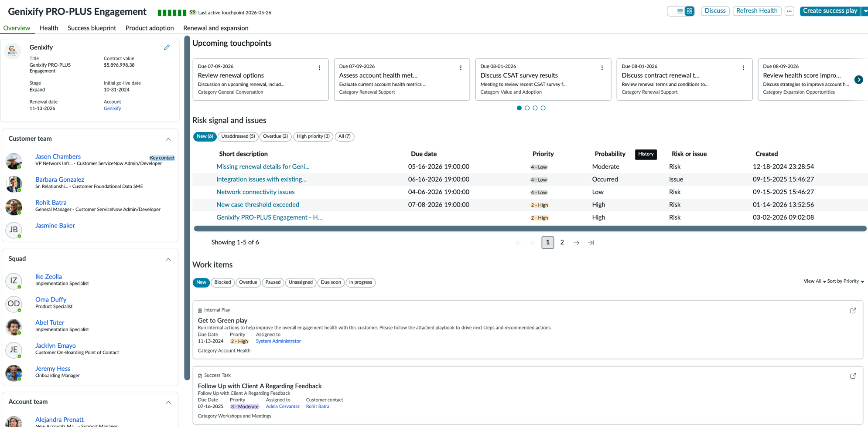
Task: Click the Genixify company logo
Action: coord(12,51)
